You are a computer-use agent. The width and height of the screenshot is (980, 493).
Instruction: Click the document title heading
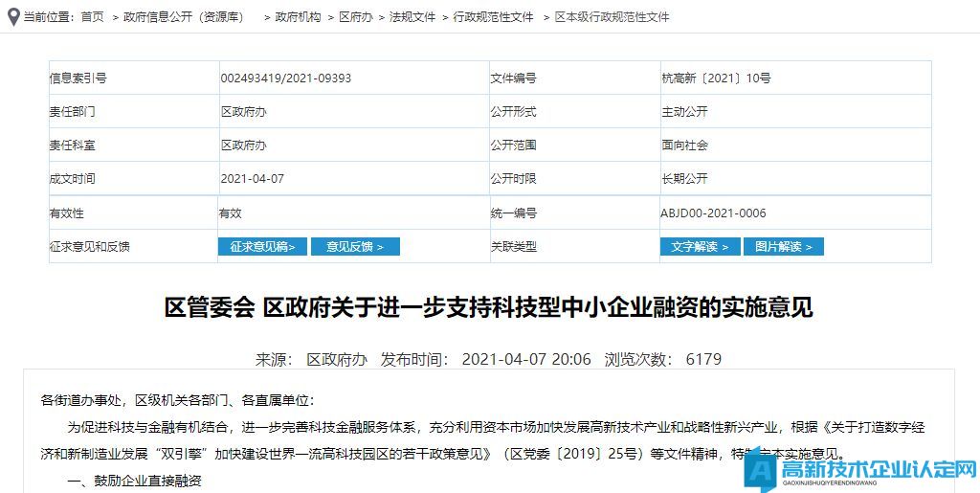tap(489, 307)
